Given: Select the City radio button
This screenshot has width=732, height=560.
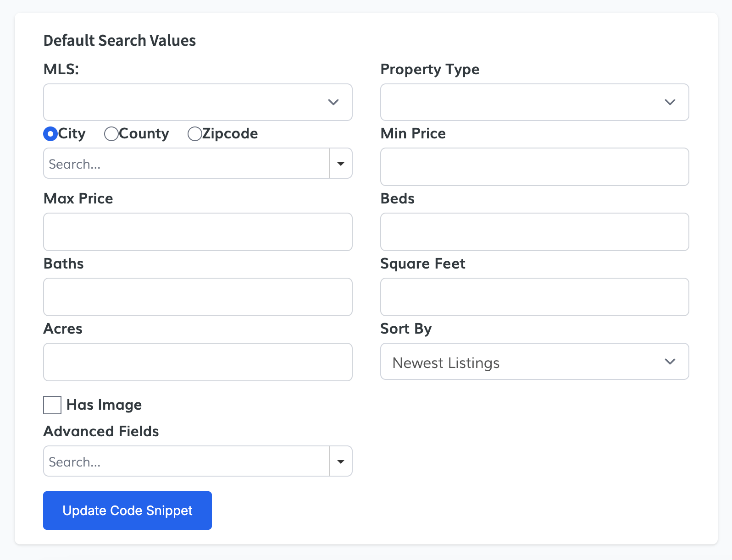Looking at the screenshot, I should click(50, 134).
